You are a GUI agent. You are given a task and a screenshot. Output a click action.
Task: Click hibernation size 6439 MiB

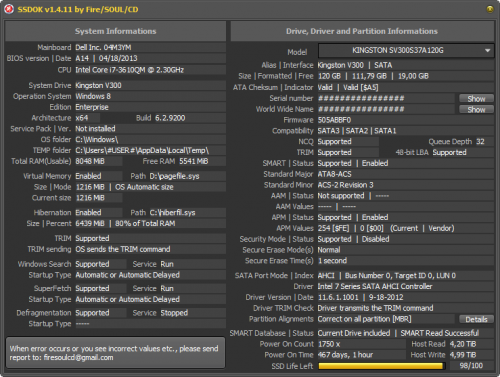click(90, 223)
